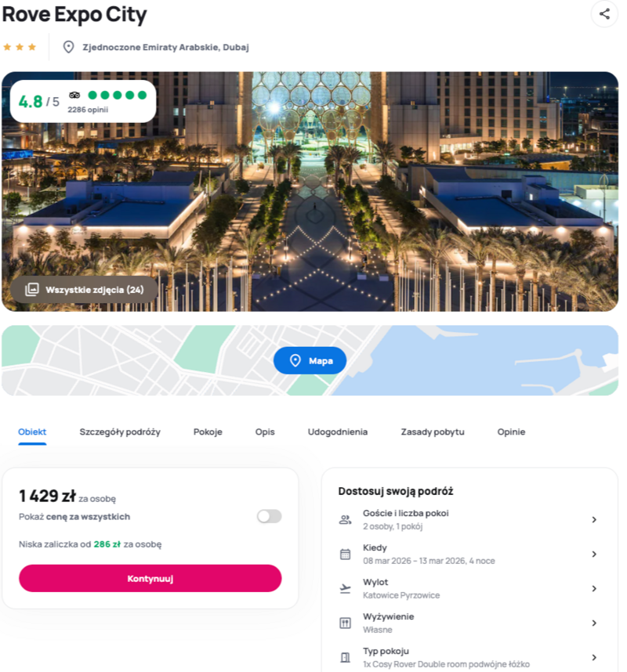The width and height of the screenshot is (627, 672).
Task: Click the share icon near the hotel title
Action: (604, 14)
